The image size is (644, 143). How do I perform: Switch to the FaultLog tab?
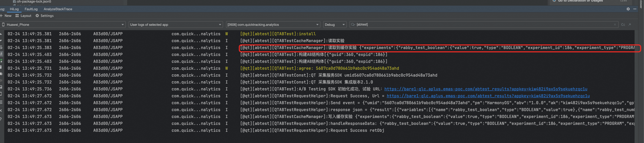31,9
